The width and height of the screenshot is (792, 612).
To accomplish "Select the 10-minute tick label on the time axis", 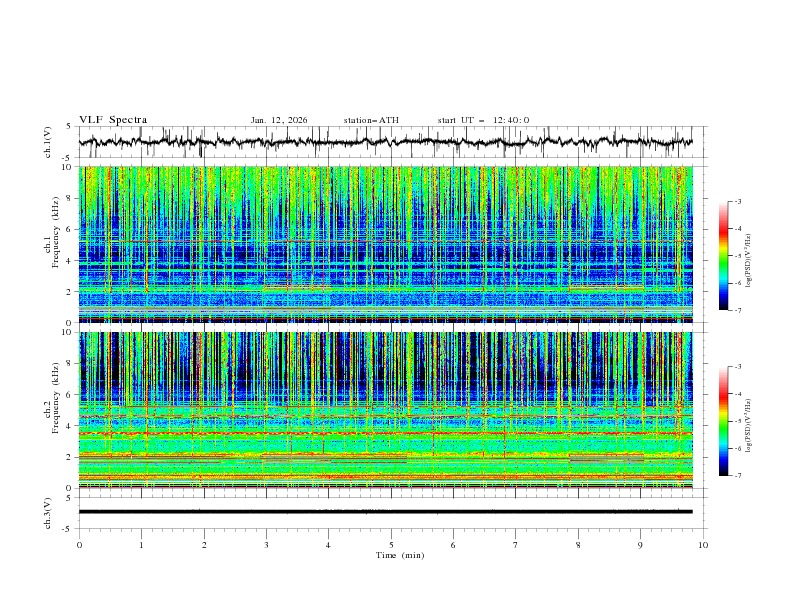I will 703,544.
